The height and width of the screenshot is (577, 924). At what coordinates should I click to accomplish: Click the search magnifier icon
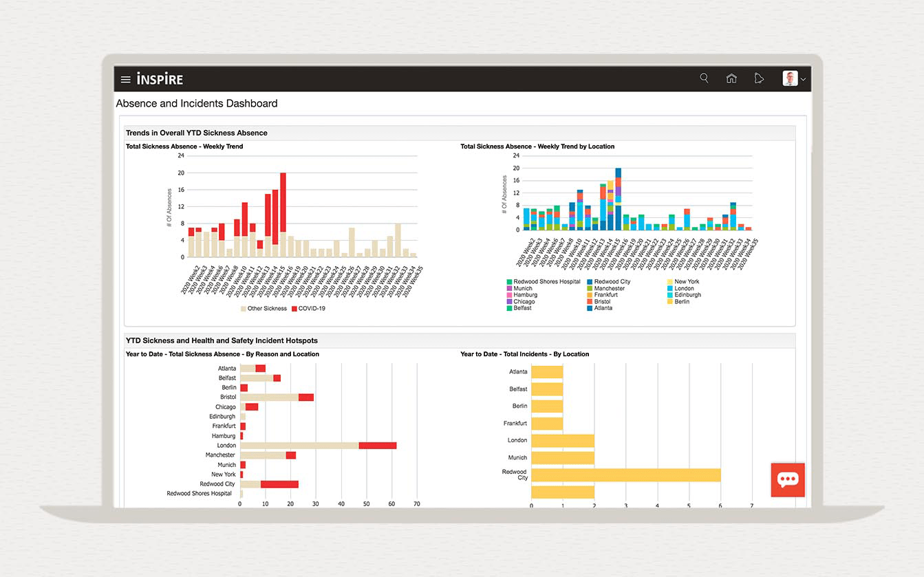click(704, 78)
